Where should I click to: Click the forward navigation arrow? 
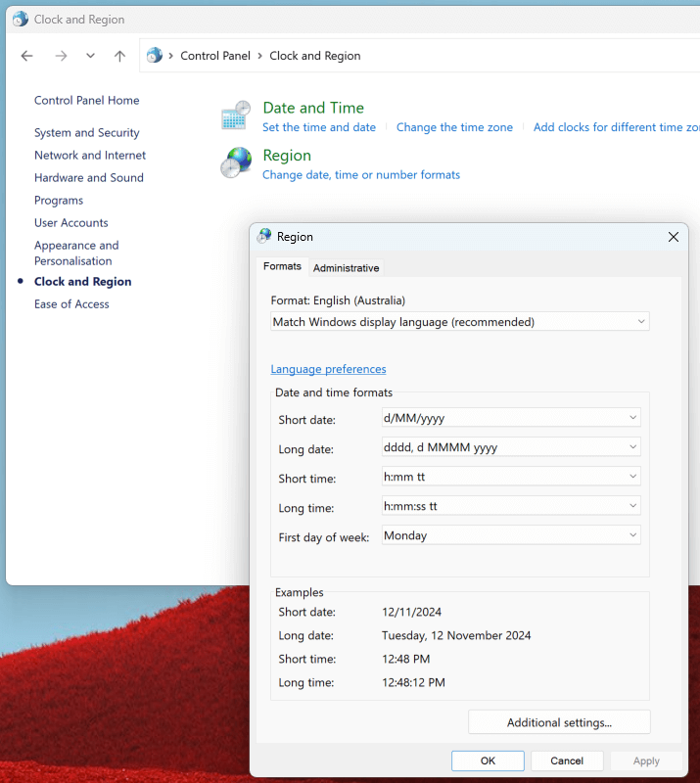(61, 56)
